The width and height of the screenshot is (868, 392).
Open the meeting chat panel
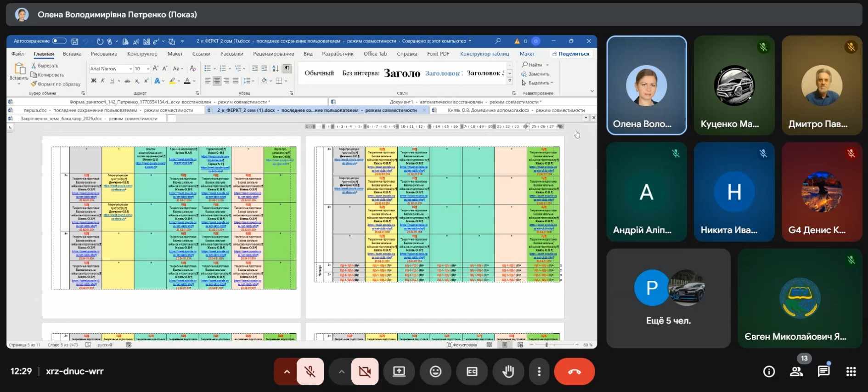pyautogui.click(x=823, y=371)
